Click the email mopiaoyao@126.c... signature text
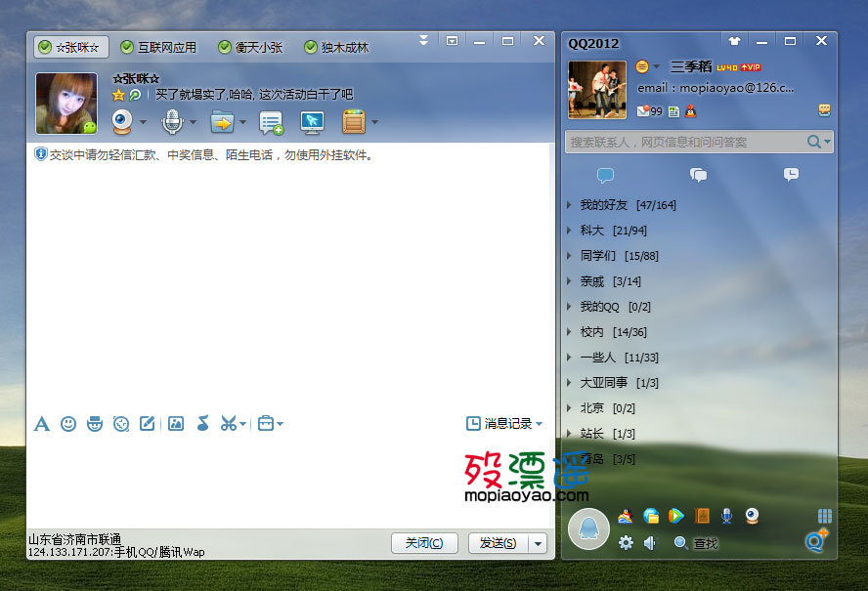This screenshot has height=591, width=868. tap(716, 88)
